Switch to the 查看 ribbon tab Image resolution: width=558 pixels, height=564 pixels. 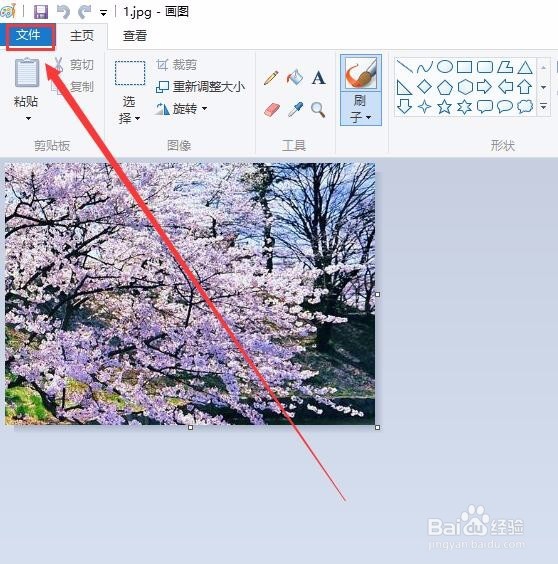pos(135,36)
